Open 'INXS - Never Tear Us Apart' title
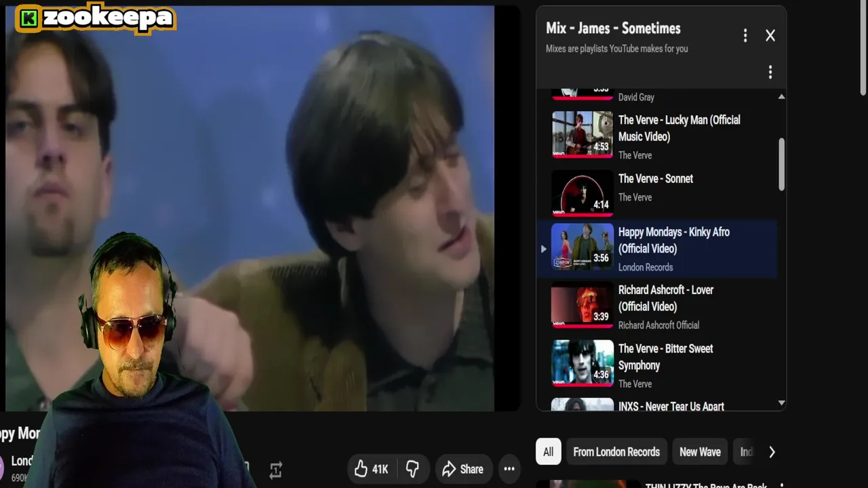The image size is (868, 488). (671, 406)
